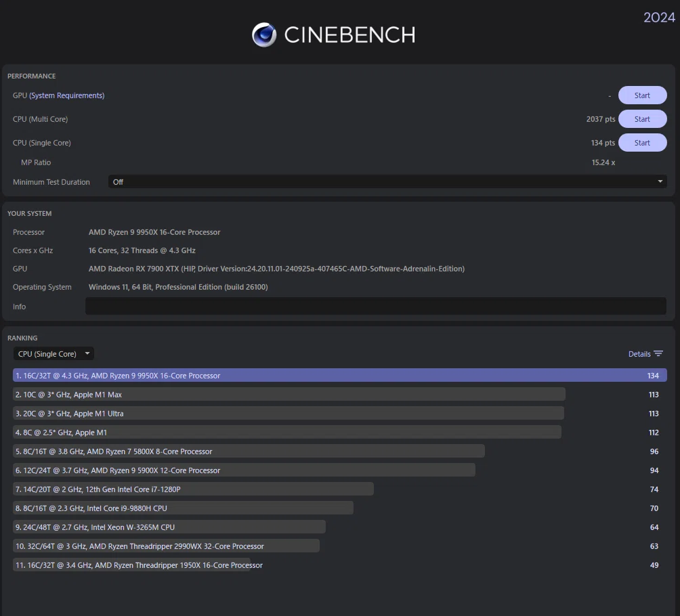Viewport: 680px width, 616px height.
Task: Select the 8C Apple M1 ranking row
Action: (x=339, y=432)
